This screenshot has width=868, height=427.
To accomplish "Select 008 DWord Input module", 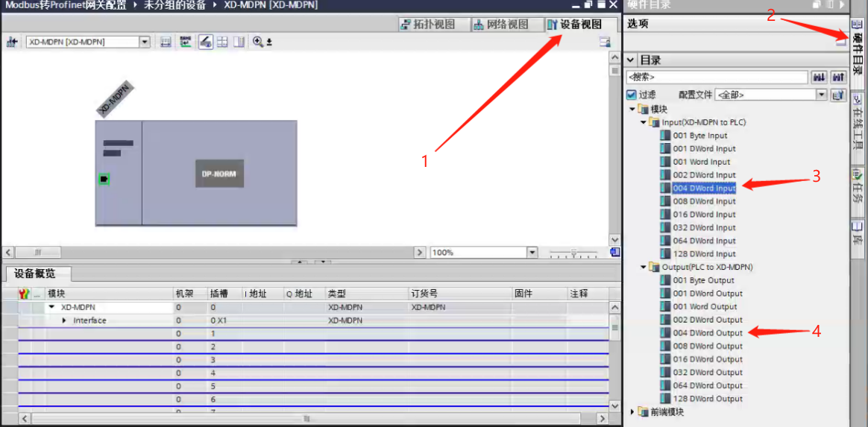I will [x=704, y=201].
